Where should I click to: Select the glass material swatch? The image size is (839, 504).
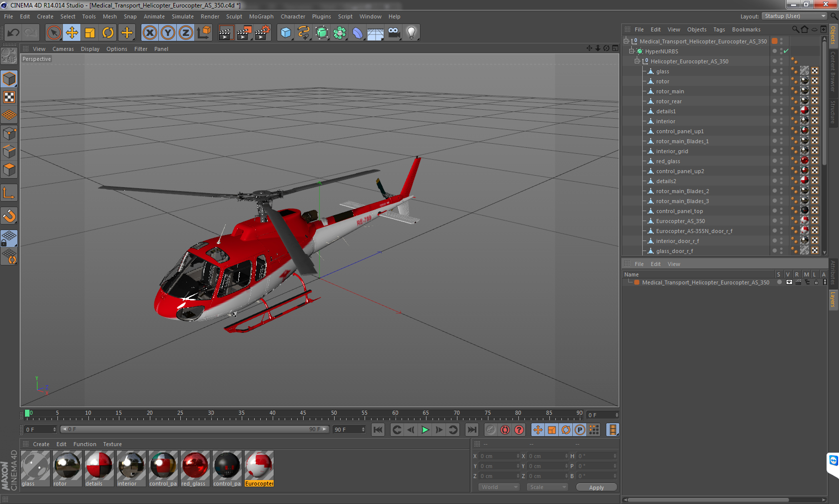point(35,469)
